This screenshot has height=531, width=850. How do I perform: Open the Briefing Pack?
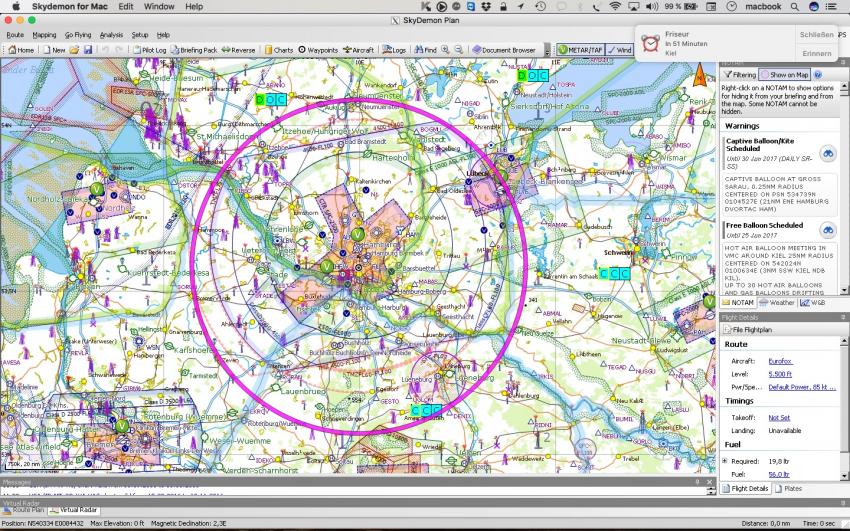tap(194, 50)
